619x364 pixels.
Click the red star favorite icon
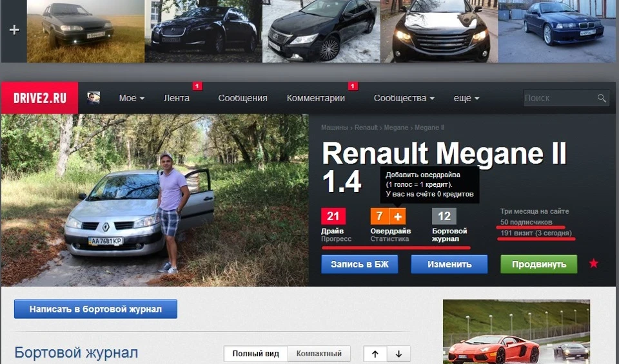tap(594, 263)
